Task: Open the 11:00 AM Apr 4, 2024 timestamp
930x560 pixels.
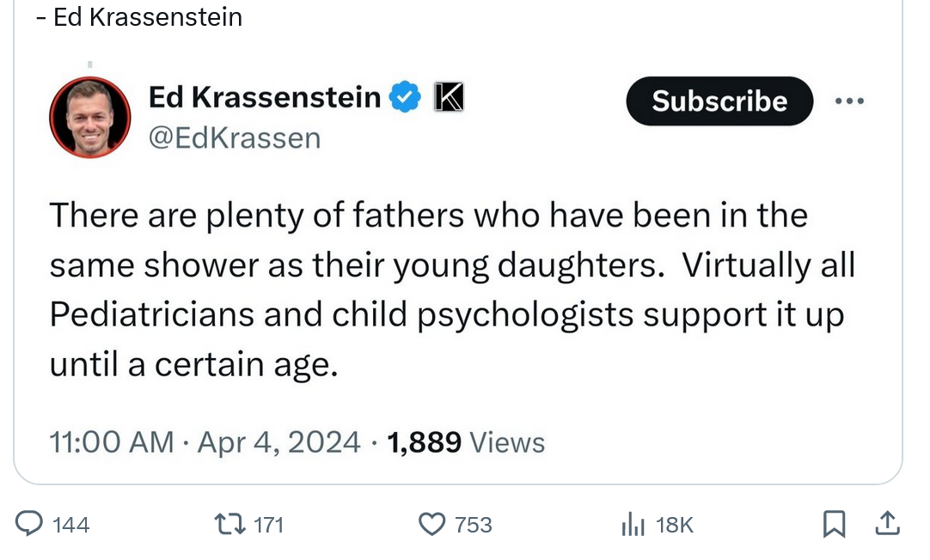Action: 205,442
